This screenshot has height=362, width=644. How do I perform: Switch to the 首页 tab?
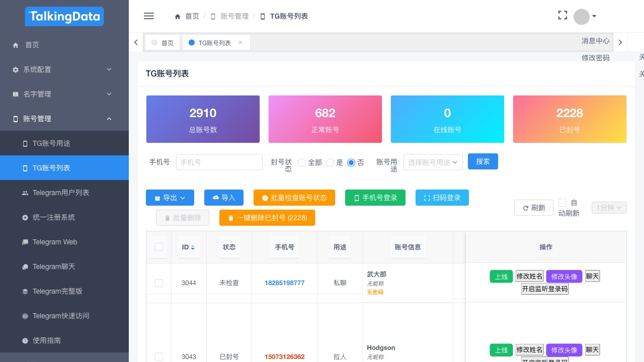[x=163, y=43]
